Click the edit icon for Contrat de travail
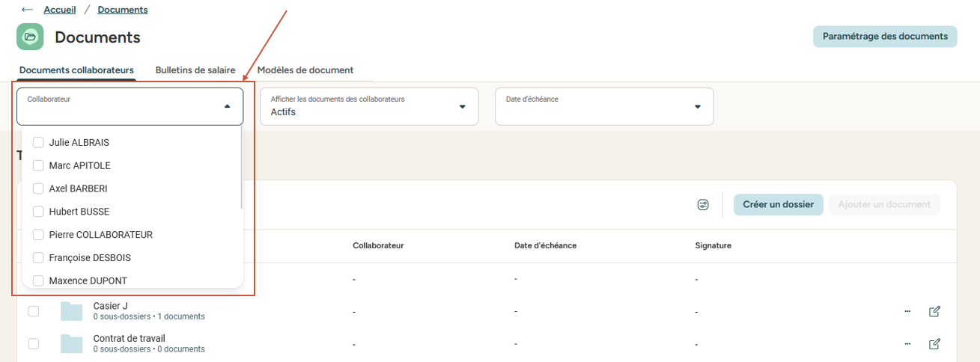This screenshot has width=980, height=362. pos(934,344)
